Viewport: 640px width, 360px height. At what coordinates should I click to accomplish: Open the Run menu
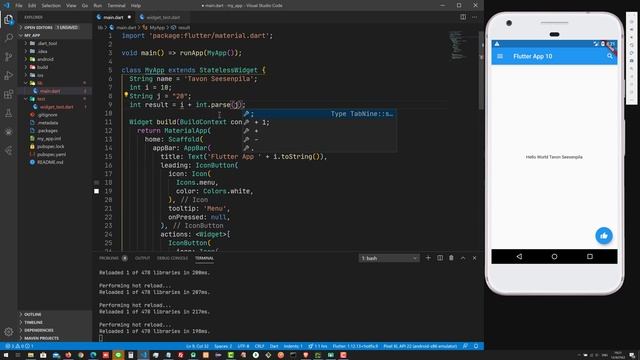tap(98, 6)
